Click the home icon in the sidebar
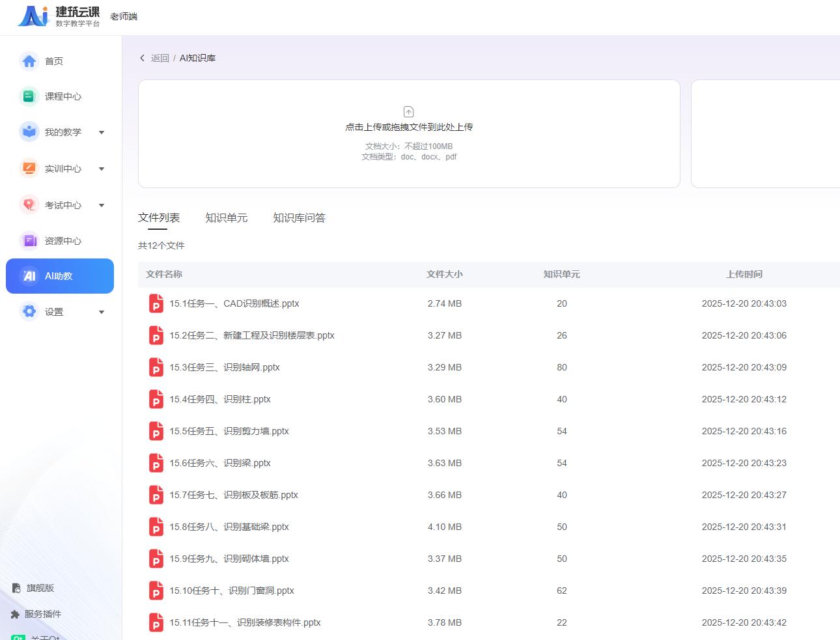The height and width of the screenshot is (640, 840). coord(29,61)
